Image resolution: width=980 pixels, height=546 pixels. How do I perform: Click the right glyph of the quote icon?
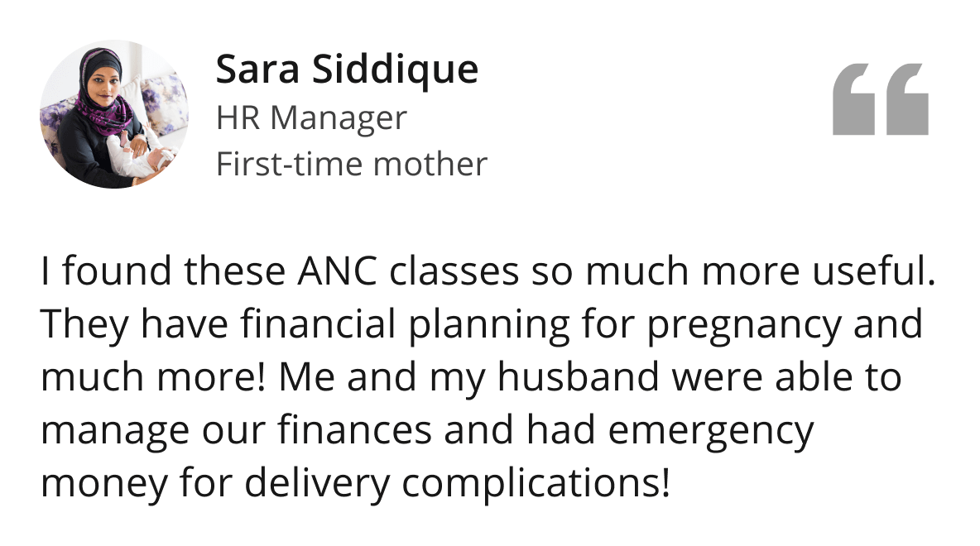coord(907,98)
